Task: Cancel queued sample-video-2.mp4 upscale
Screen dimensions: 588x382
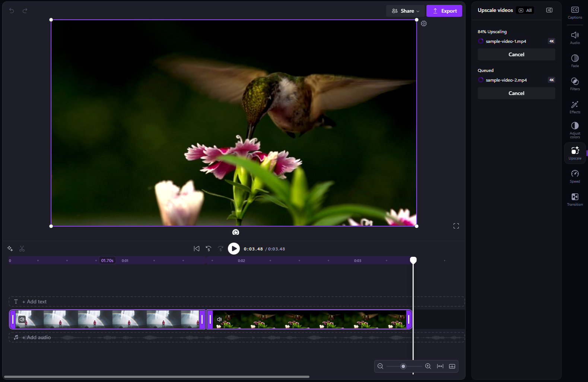Action: 517,93
